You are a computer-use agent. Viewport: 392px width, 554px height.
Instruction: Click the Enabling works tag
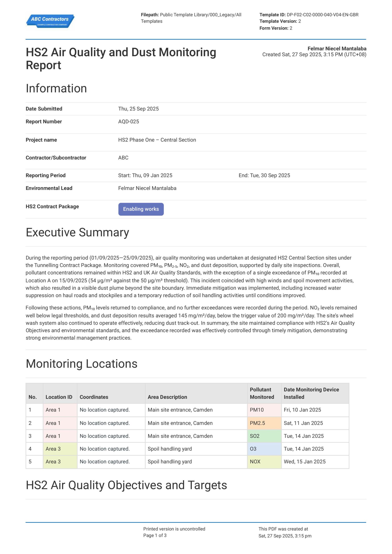pos(141,209)
